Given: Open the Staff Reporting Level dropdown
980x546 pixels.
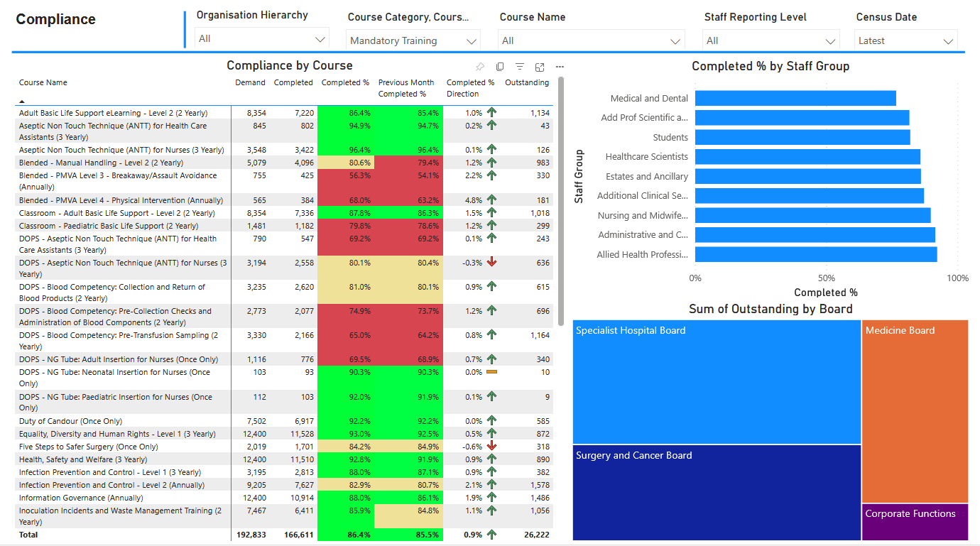Looking at the screenshot, I should click(x=771, y=40).
